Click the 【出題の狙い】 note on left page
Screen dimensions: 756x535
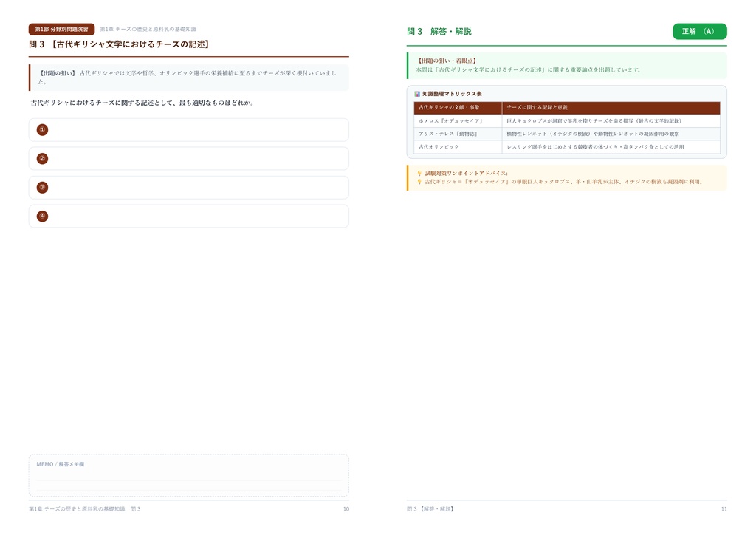(188, 77)
